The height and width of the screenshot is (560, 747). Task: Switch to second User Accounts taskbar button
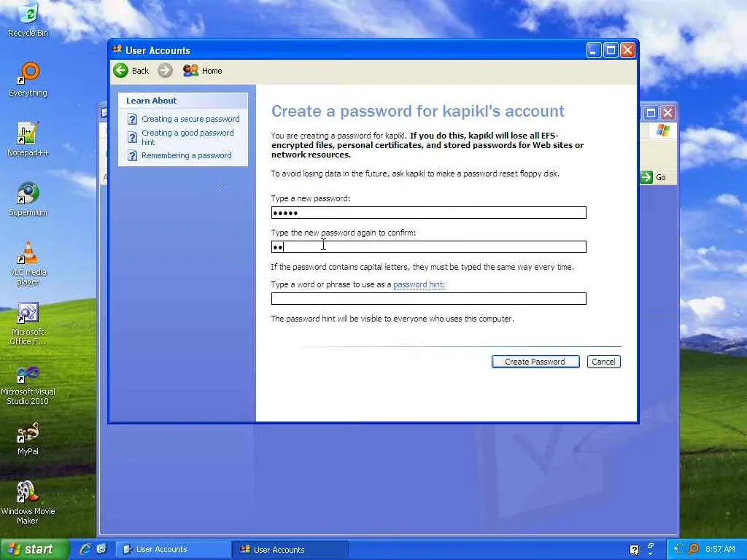tap(290, 550)
